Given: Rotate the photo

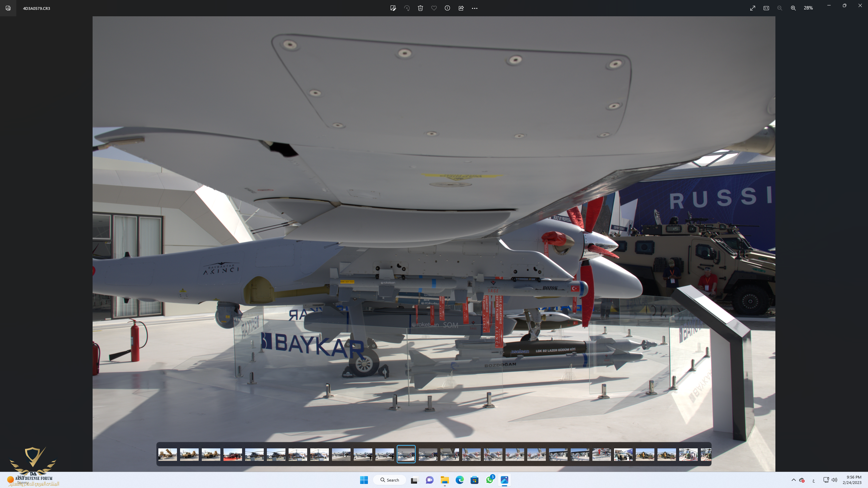Looking at the screenshot, I should click(x=407, y=8).
